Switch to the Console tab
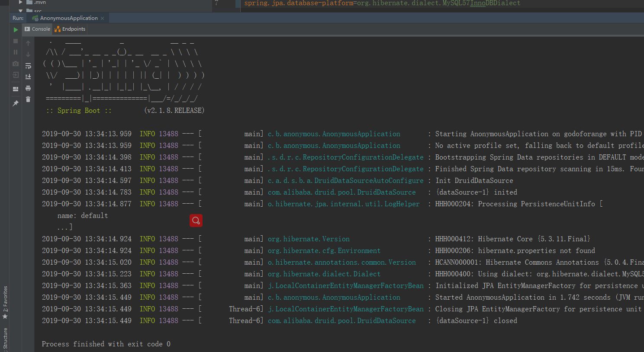The width and height of the screenshot is (644, 352). 37,29
